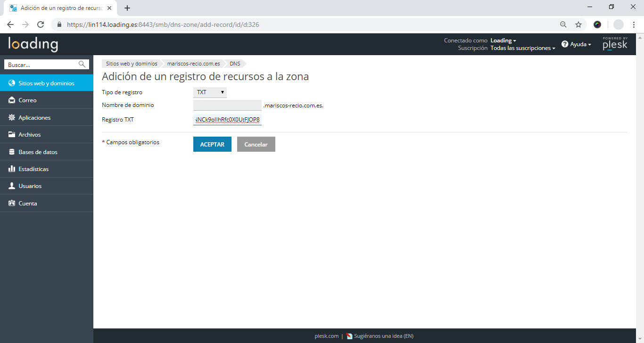Open the browser profile avatar
The width and height of the screenshot is (644, 343).
[x=619, y=24]
